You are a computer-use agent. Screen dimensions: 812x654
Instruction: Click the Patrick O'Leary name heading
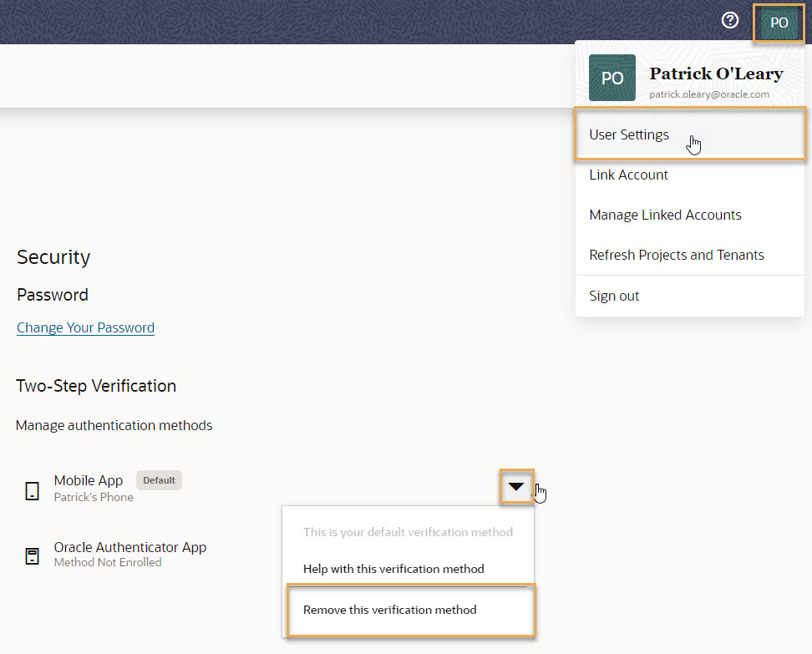716,74
